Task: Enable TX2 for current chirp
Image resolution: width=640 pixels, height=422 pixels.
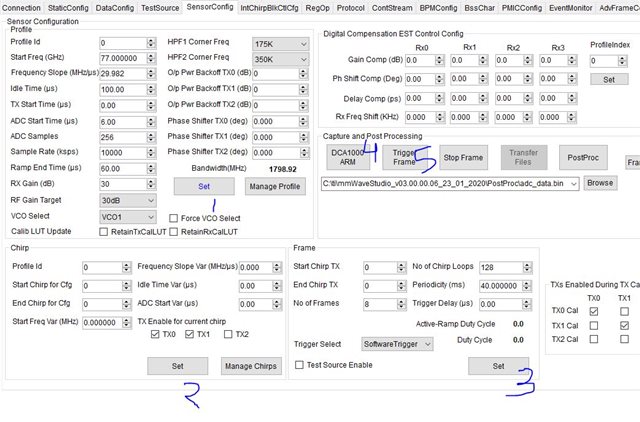Action: [228, 334]
